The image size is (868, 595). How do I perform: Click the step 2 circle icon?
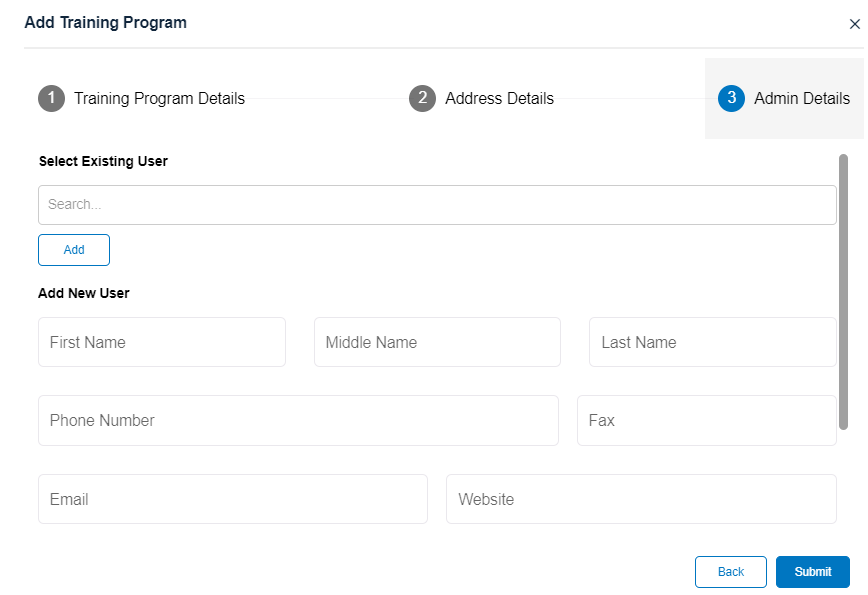tap(422, 98)
